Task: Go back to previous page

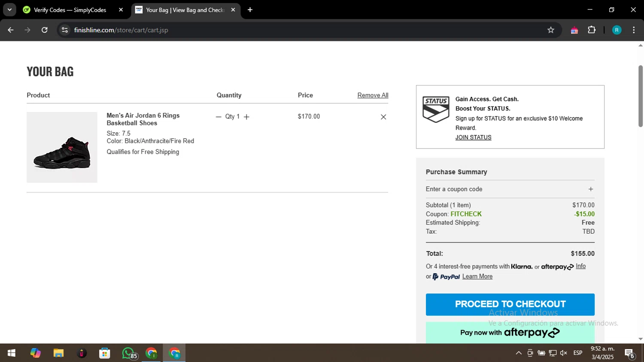Action: [x=11, y=30]
